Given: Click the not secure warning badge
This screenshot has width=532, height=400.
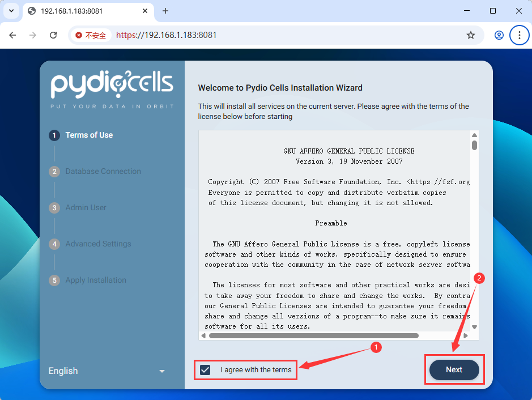Looking at the screenshot, I should (x=91, y=35).
